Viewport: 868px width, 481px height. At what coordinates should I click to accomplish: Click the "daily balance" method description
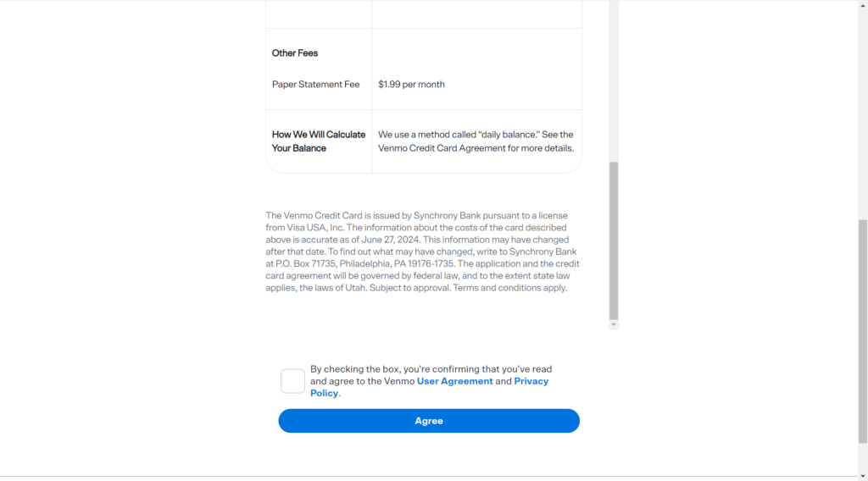click(476, 141)
